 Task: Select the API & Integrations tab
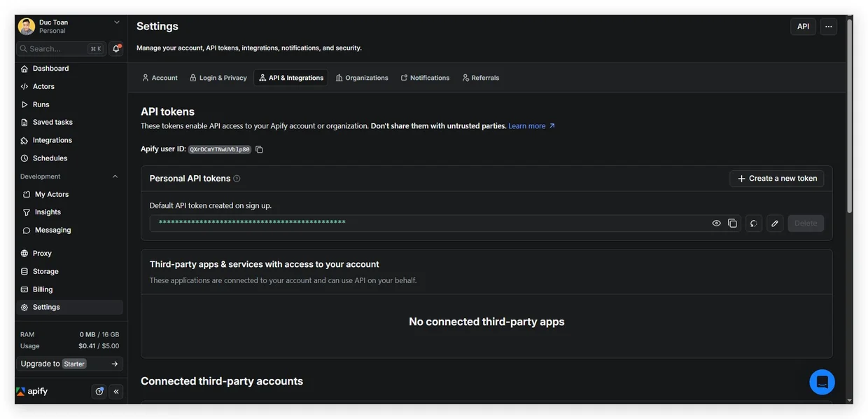[x=291, y=78]
